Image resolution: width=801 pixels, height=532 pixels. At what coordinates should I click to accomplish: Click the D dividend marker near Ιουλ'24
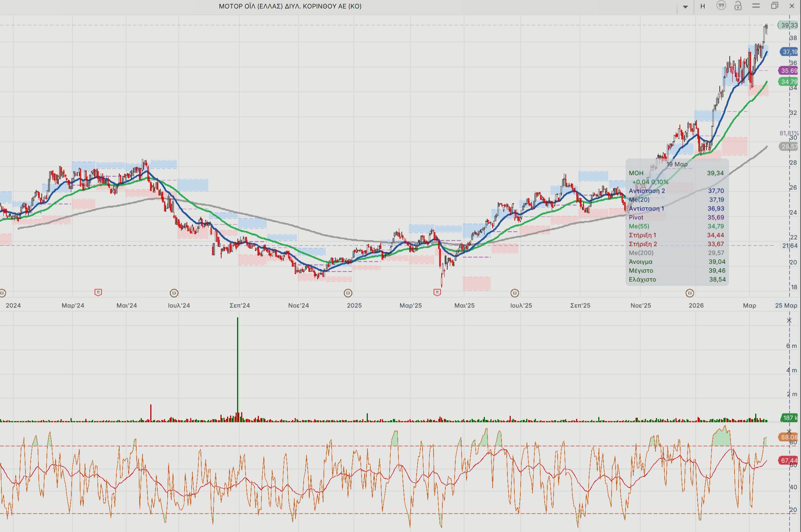tap(174, 293)
